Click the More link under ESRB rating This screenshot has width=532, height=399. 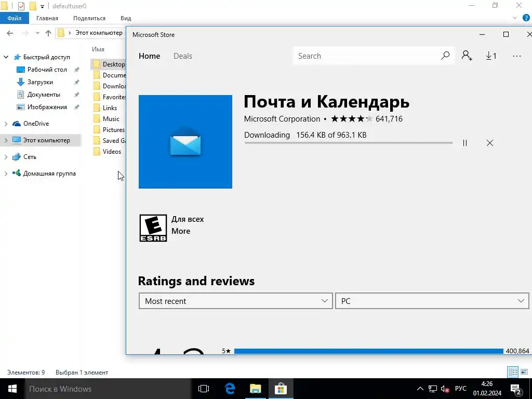181,231
